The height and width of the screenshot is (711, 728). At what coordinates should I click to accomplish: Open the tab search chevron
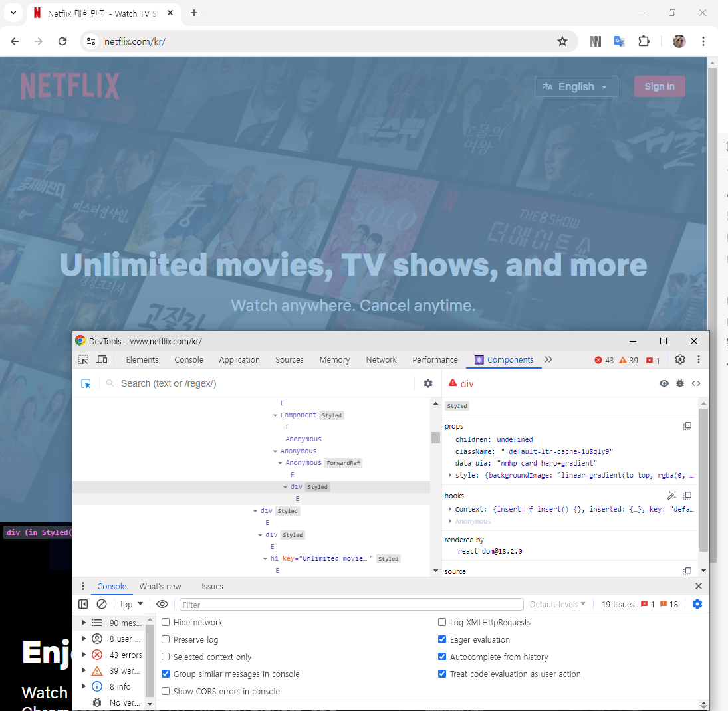[x=13, y=13]
